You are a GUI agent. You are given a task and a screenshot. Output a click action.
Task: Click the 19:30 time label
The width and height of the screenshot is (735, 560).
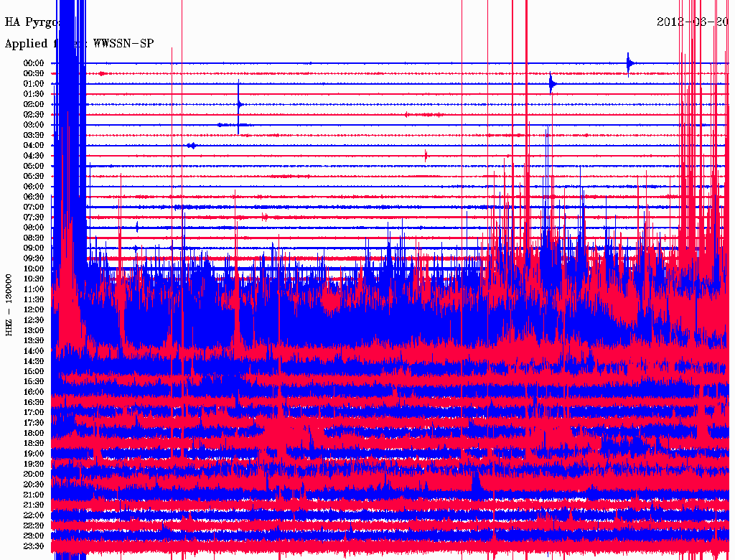(34, 464)
